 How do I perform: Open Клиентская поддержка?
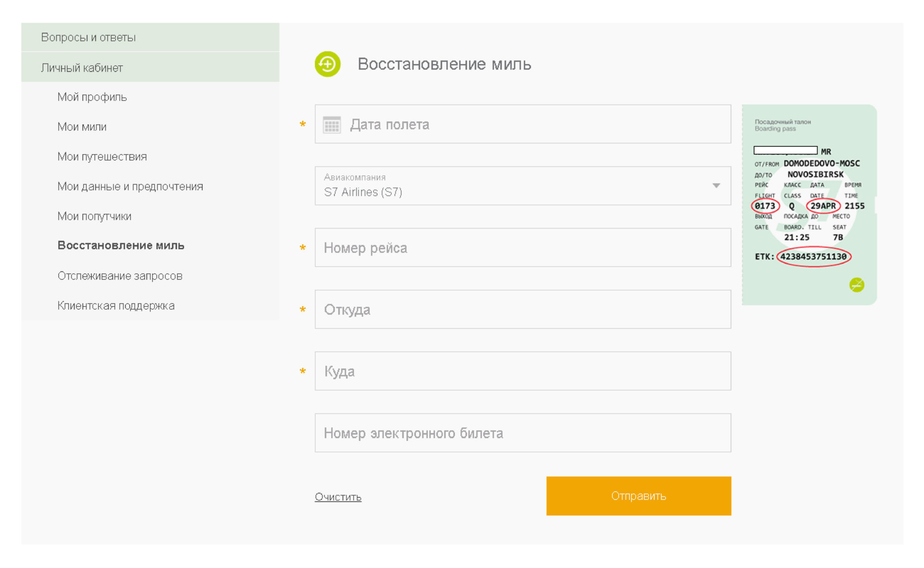116,305
